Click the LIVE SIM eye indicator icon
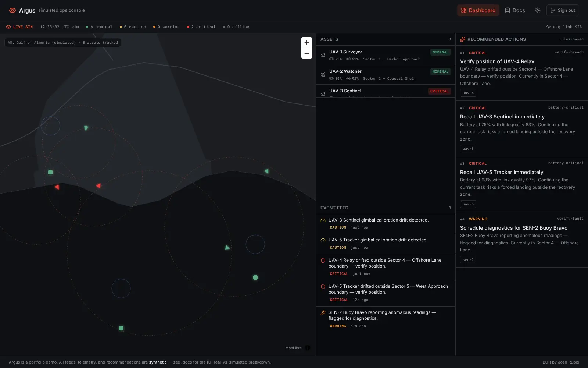588x368 pixels. click(8, 27)
